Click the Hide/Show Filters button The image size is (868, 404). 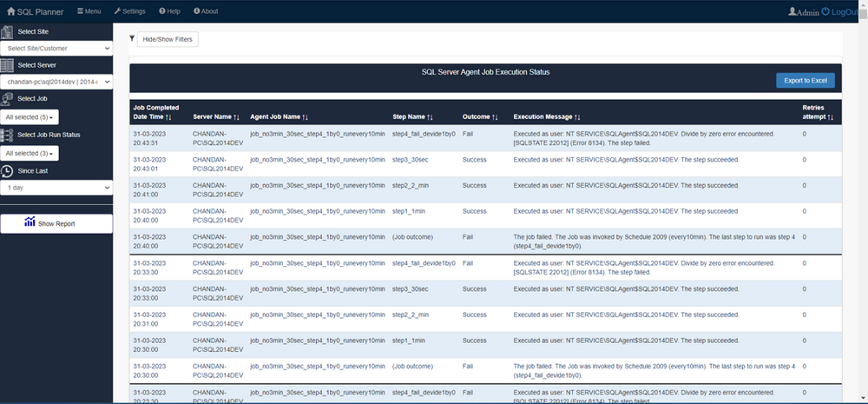168,39
